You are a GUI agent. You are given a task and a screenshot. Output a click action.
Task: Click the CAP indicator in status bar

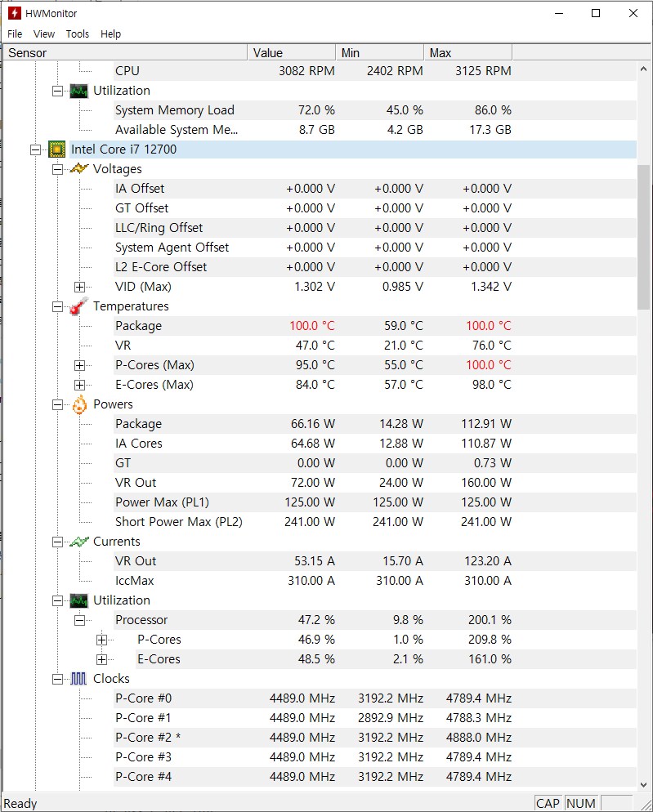548,804
